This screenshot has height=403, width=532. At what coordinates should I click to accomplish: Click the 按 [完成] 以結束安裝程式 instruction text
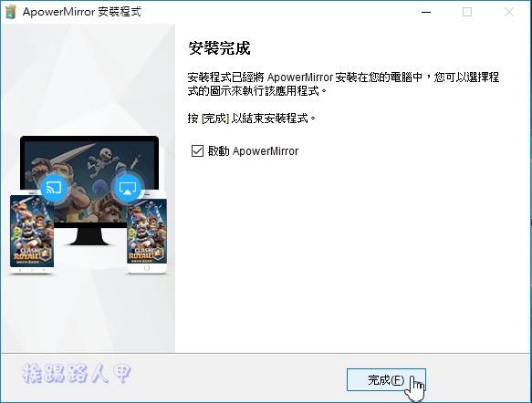[252, 119]
